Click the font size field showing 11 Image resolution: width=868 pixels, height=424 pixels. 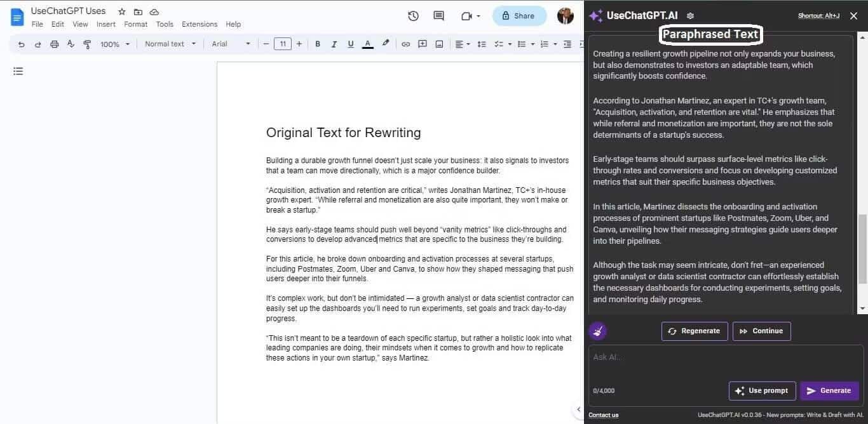[x=283, y=44]
